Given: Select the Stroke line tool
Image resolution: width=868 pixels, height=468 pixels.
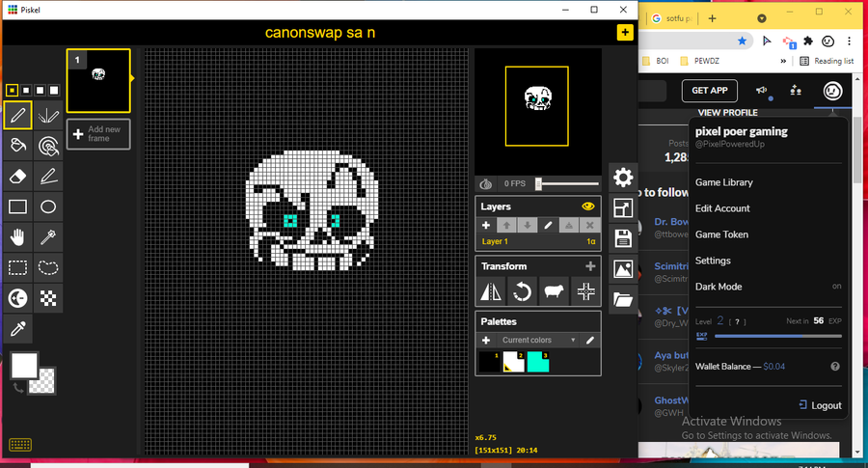Looking at the screenshot, I should [48, 177].
